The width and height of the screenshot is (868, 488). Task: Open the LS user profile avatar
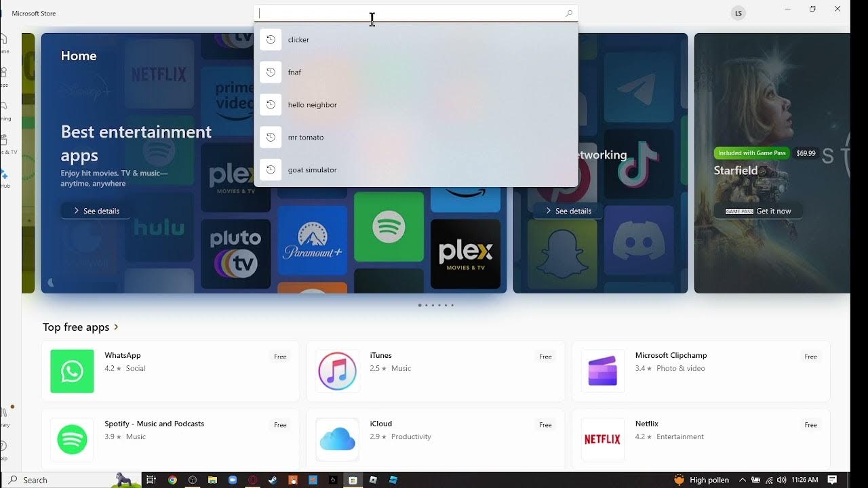(x=738, y=13)
